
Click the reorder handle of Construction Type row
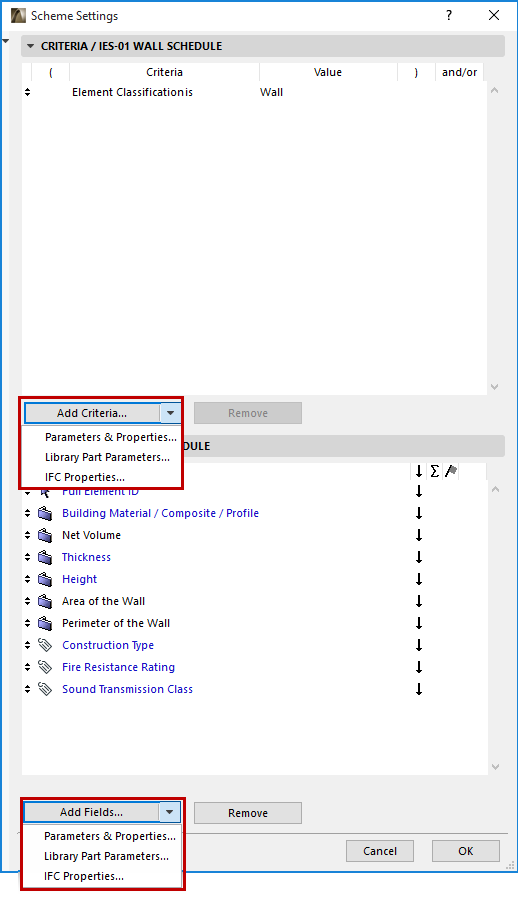click(x=27, y=645)
